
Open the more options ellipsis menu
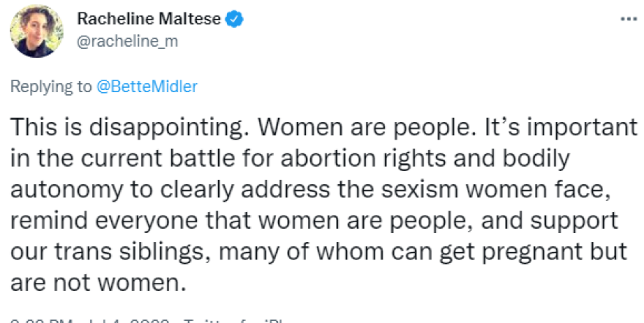pos(627,18)
